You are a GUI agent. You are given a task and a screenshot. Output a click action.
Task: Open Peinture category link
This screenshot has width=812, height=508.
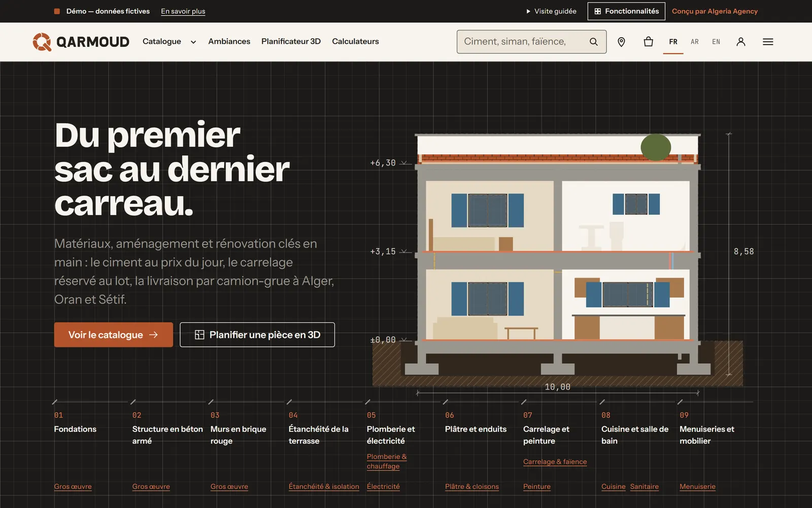pos(537,487)
